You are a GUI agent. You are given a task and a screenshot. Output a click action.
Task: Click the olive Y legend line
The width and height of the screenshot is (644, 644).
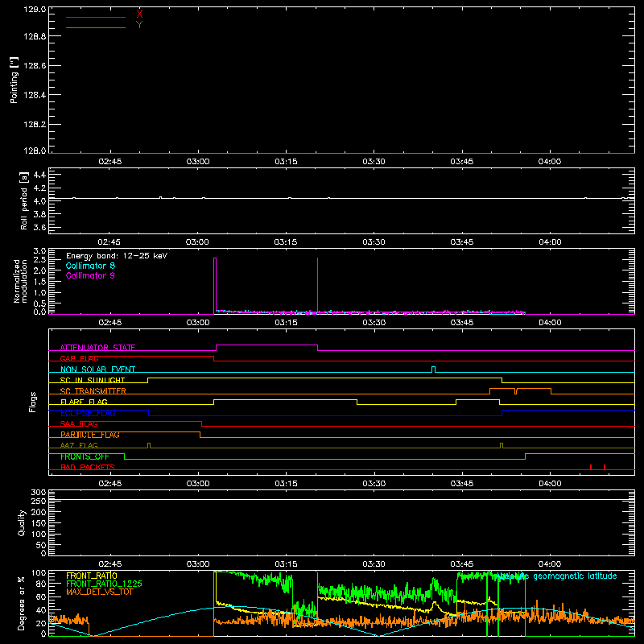(x=96, y=27)
